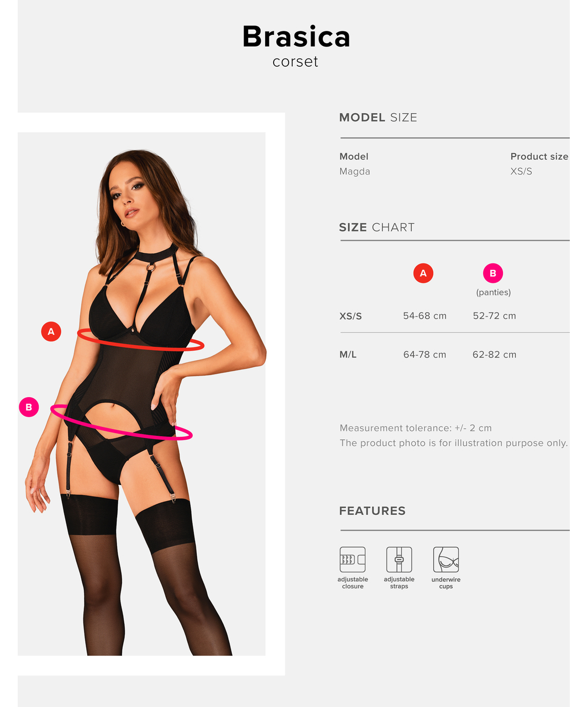Screen dimensions: 588x707
Task: Click the pink hip measurement ellipse
Action: (121, 423)
